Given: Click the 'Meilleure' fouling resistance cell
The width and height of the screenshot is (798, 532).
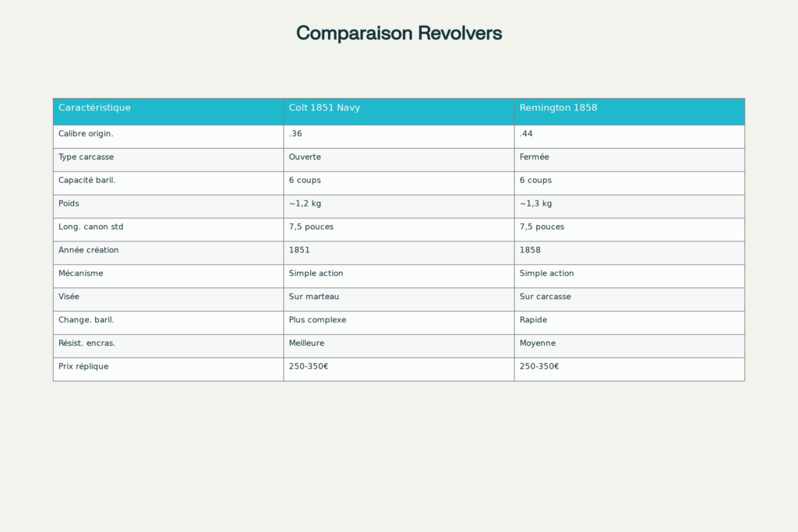Looking at the screenshot, I should click(x=306, y=344).
